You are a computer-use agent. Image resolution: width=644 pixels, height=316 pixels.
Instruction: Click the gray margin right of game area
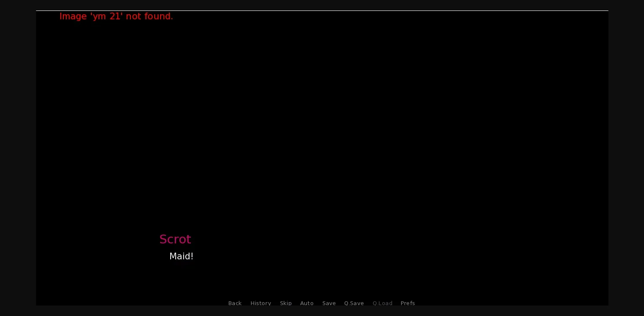coord(626,158)
